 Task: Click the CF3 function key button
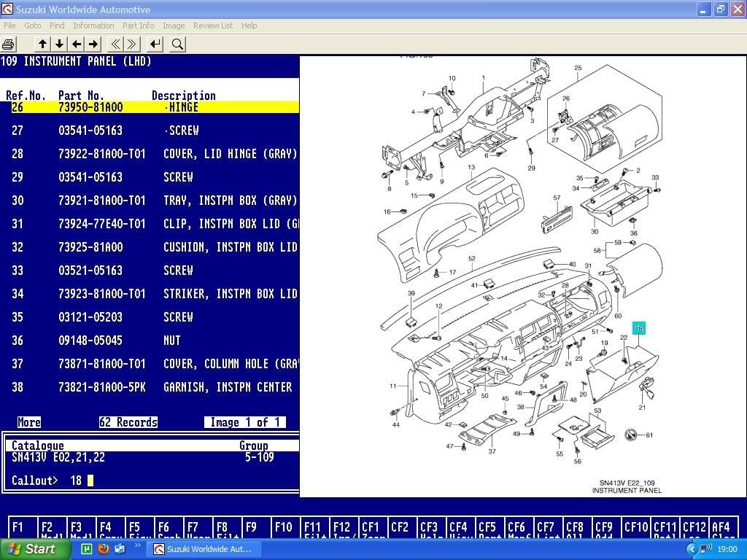click(431, 528)
